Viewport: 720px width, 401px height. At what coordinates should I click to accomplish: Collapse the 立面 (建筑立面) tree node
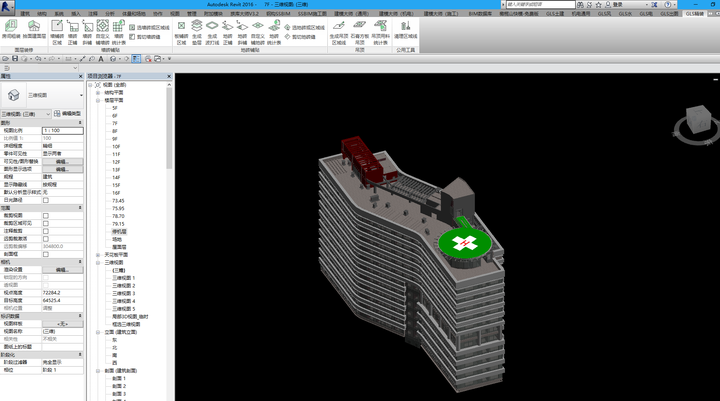[98, 332]
